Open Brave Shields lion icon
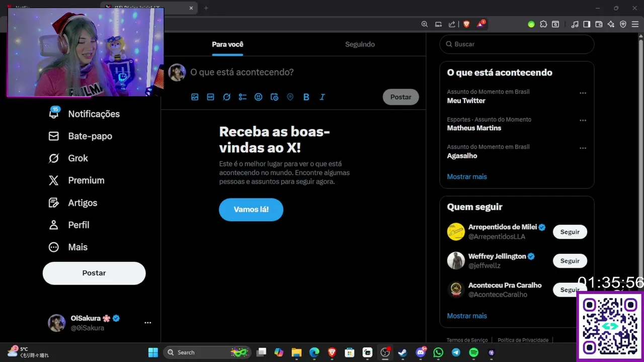Image resolution: width=644 pixels, height=362 pixels. (466, 24)
